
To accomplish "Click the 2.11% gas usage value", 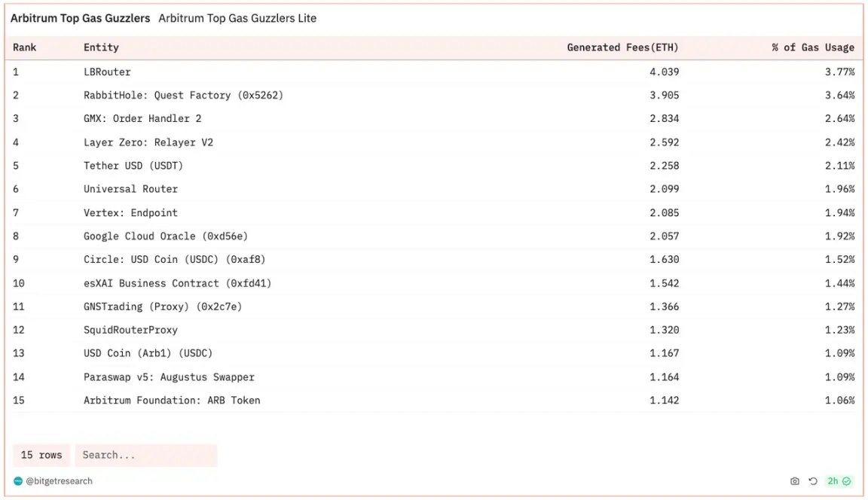I will coord(840,166).
